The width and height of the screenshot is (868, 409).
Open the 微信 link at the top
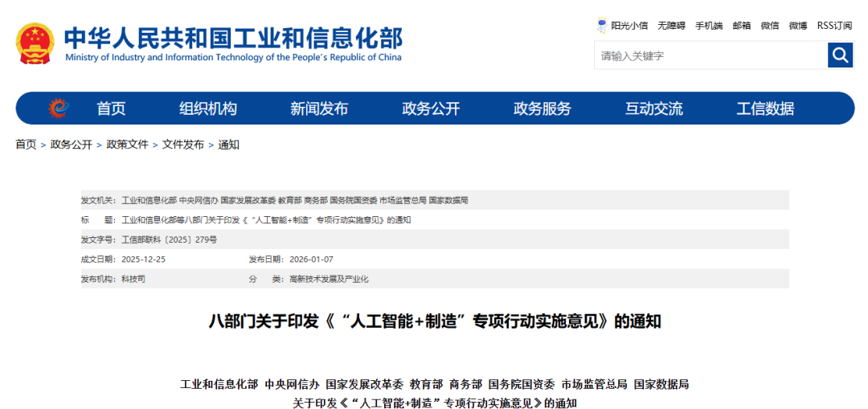click(770, 26)
